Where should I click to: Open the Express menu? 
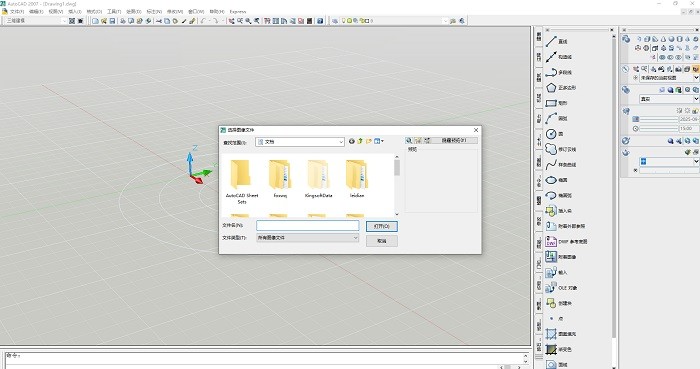click(238, 12)
